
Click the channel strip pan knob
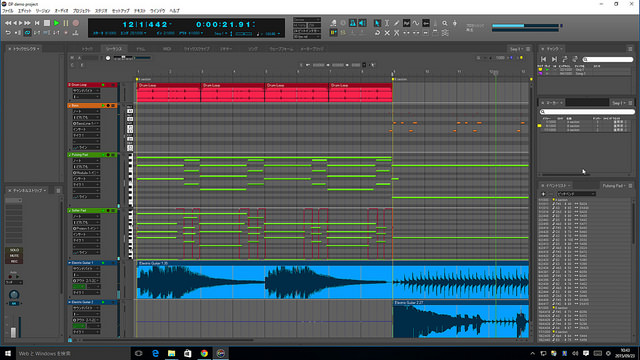click(14, 295)
